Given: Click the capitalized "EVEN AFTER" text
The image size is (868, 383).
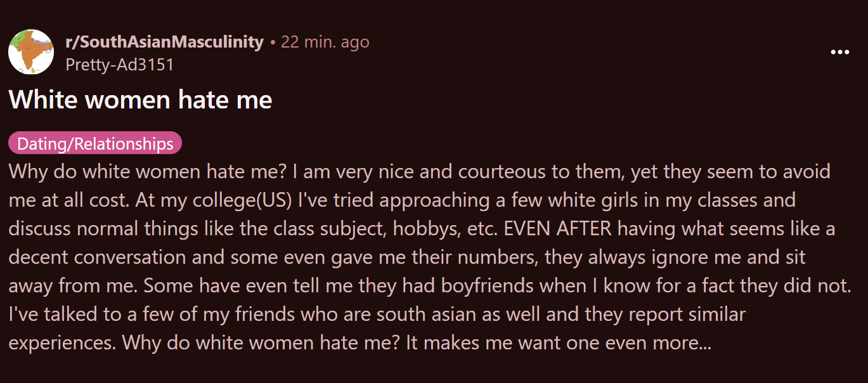Looking at the screenshot, I should [558, 229].
